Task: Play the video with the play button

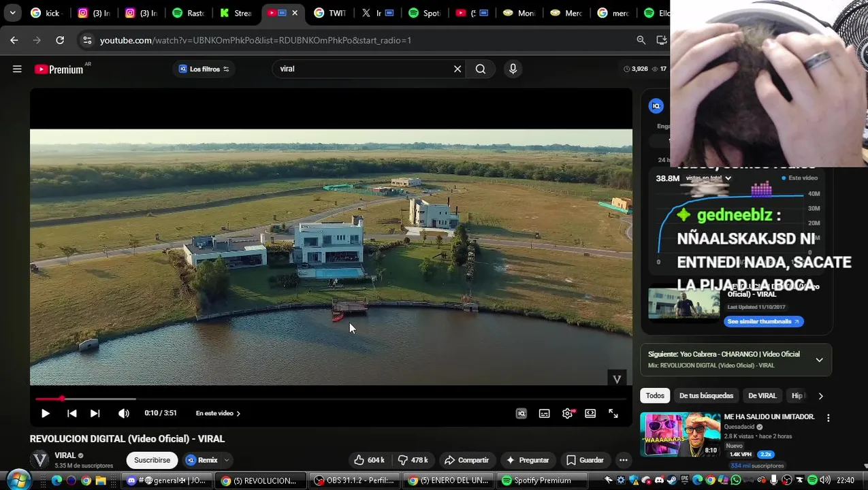Action: [46, 413]
